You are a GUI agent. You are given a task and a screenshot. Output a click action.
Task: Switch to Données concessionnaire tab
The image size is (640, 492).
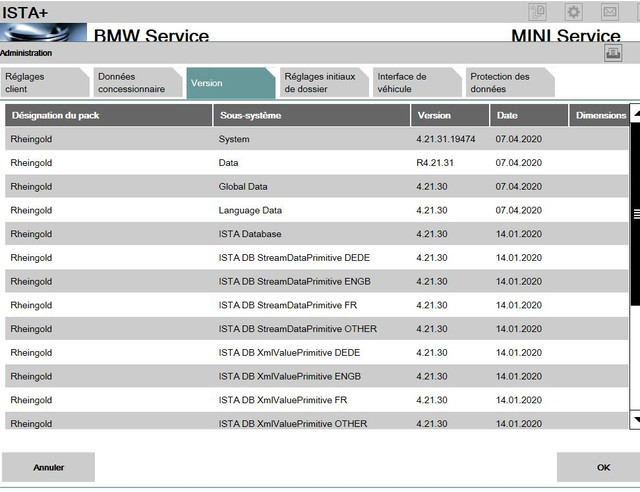point(138,83)
